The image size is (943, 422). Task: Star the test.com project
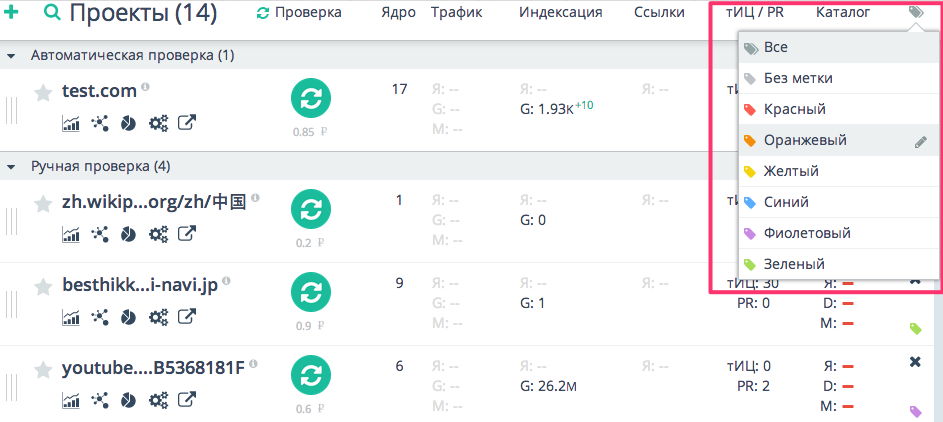click(x=43, y=92)
